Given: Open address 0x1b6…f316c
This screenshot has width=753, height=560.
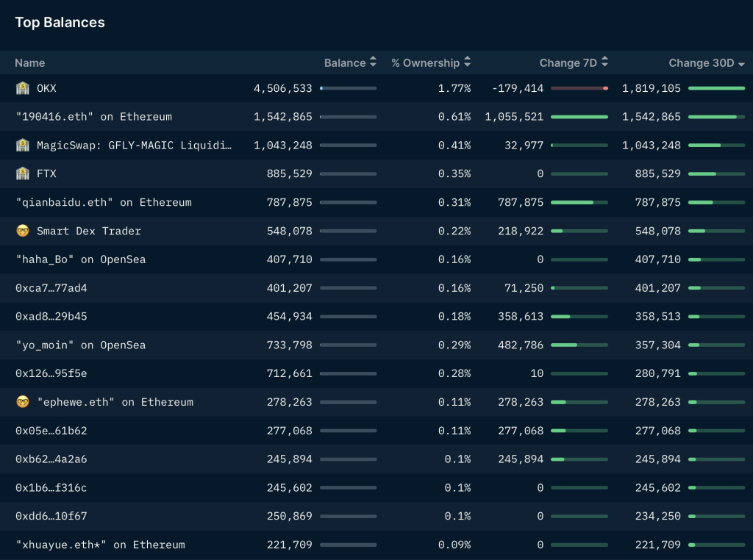Looking at the screenshot, I should click(x=51, y=487).
